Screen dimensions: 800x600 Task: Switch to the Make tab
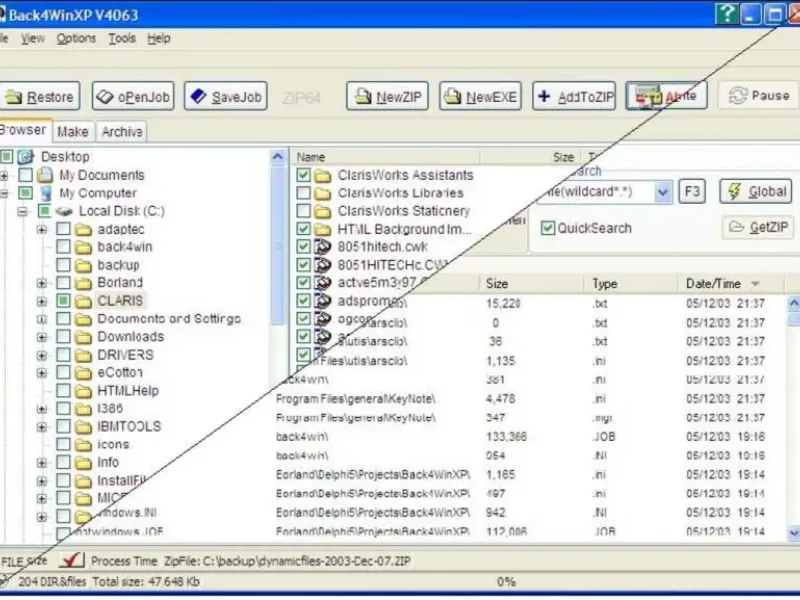[73, 132]
